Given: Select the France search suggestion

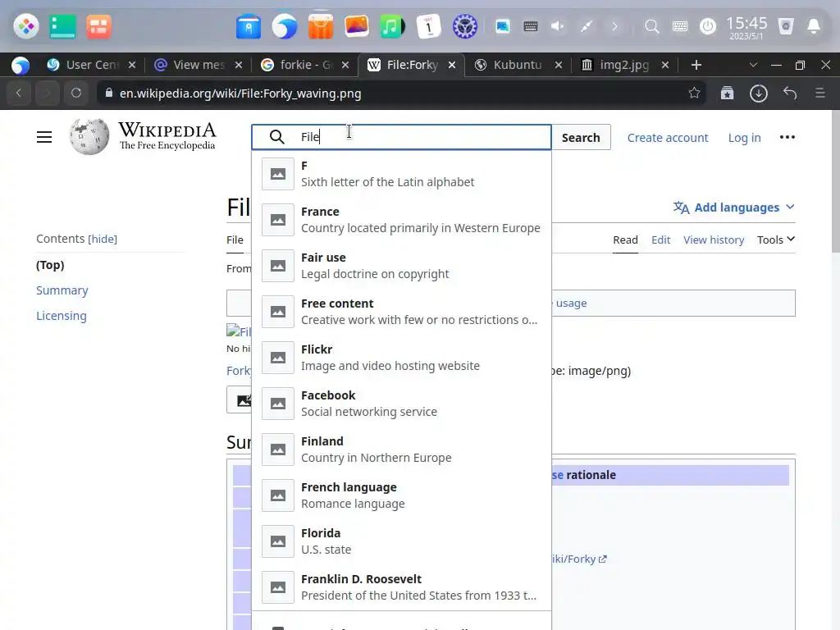Looking at the screenshot, I should tap(401, 220).
